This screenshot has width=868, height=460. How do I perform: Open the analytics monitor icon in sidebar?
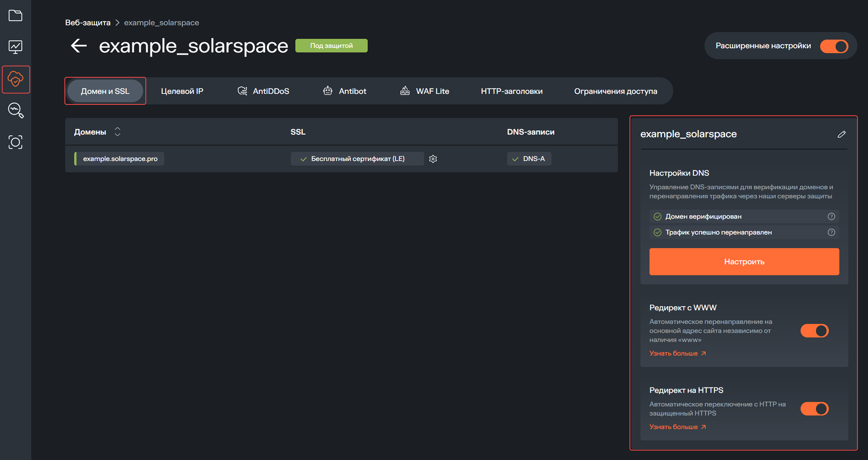pos(16,47)
